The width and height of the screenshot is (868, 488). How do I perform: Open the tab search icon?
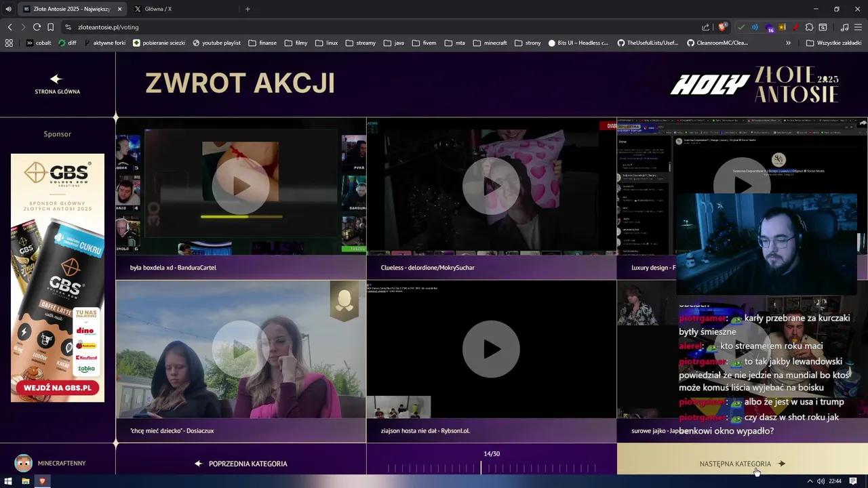click(823, 27)
